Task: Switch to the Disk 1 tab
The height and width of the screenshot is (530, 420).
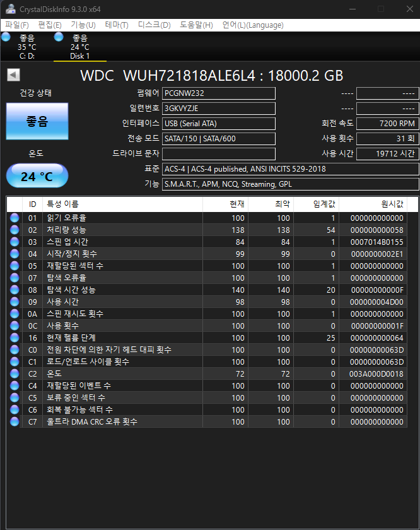Action: pyautogui.click(x=79, y=47)
